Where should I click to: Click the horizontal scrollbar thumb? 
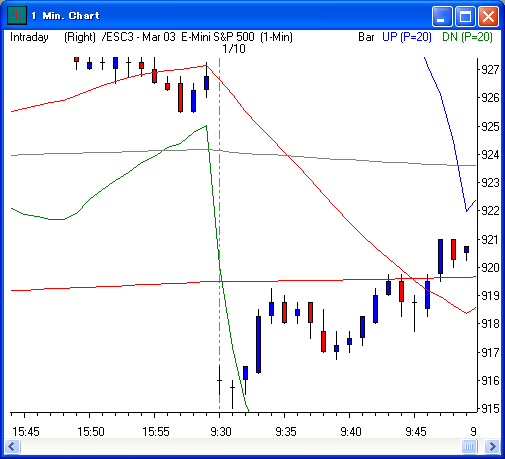pyautogui.click(x=469, y=446)
